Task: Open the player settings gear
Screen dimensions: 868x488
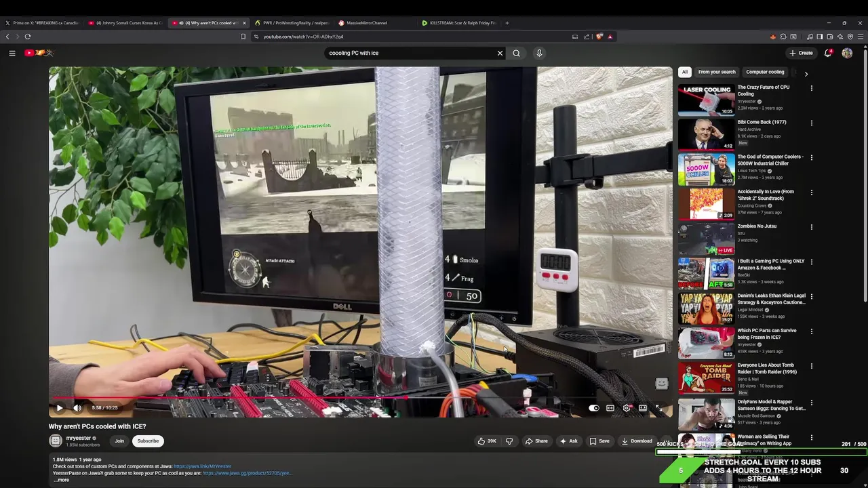Action: pos(627,408)
